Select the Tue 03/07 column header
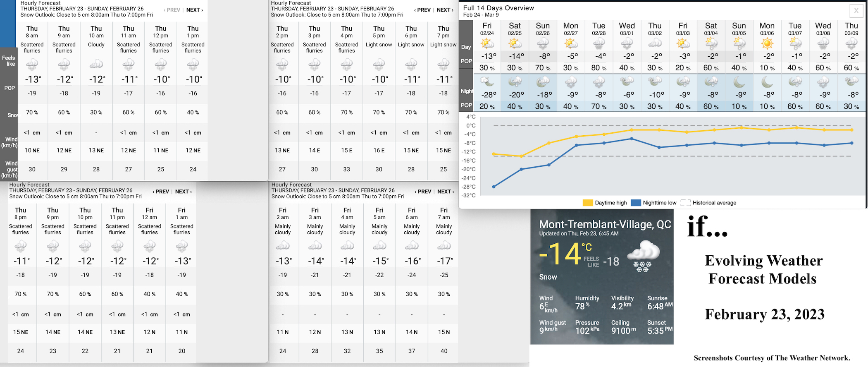The image size is (868, 367). click(795, 29)
